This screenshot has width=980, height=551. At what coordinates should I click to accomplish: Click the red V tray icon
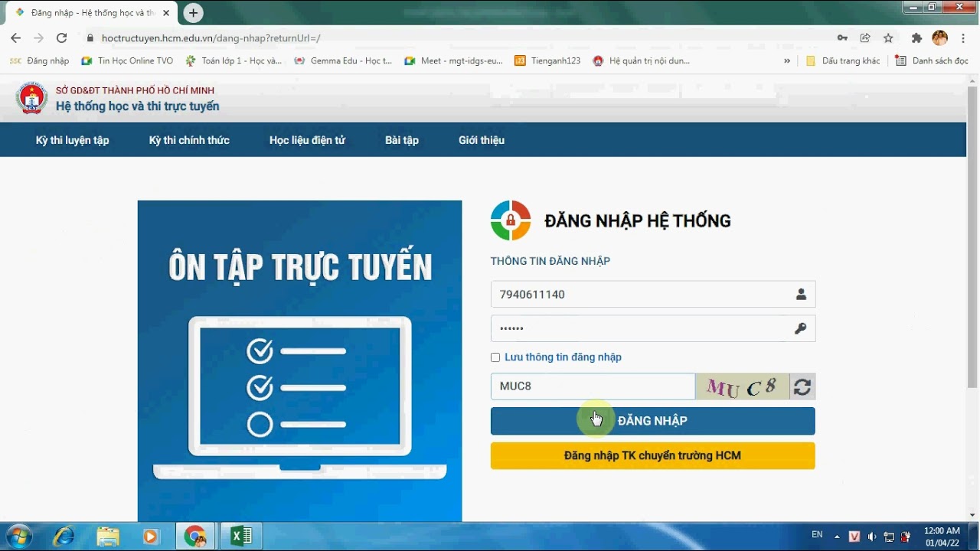[x=855, y=536]
